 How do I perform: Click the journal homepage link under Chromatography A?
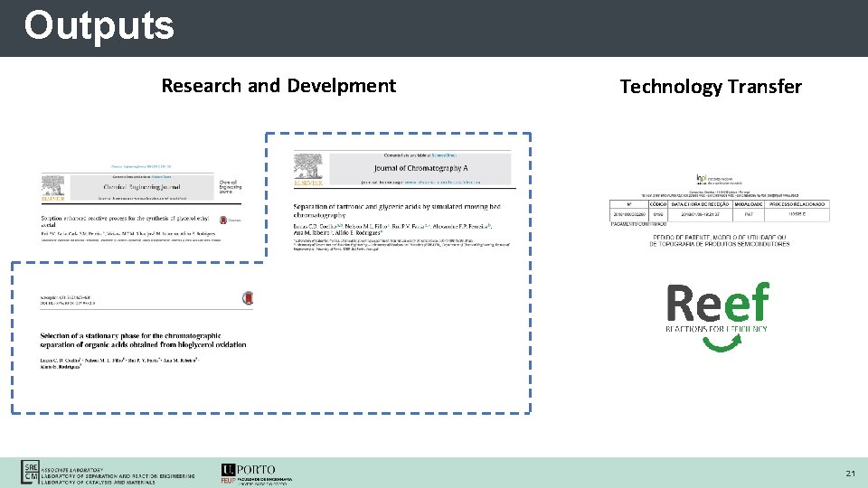442,182
